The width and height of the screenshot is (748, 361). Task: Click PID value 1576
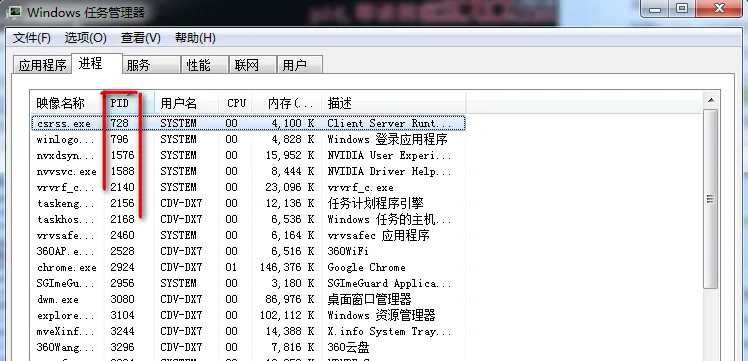(123, 155)
